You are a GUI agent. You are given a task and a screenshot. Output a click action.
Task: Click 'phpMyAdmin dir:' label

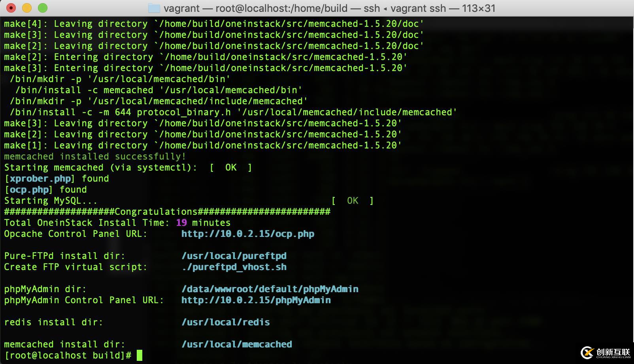[45, 289]
